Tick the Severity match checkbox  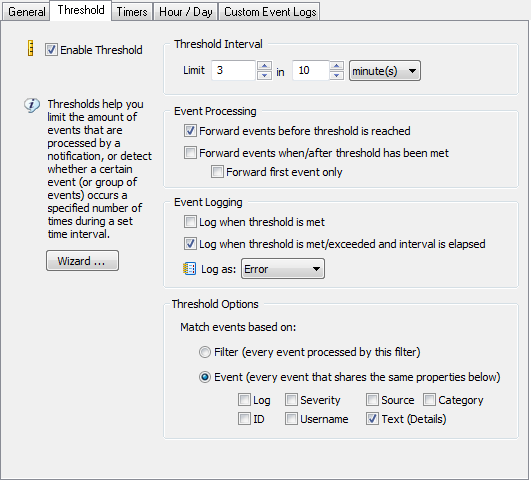click(x=291, y=400)
